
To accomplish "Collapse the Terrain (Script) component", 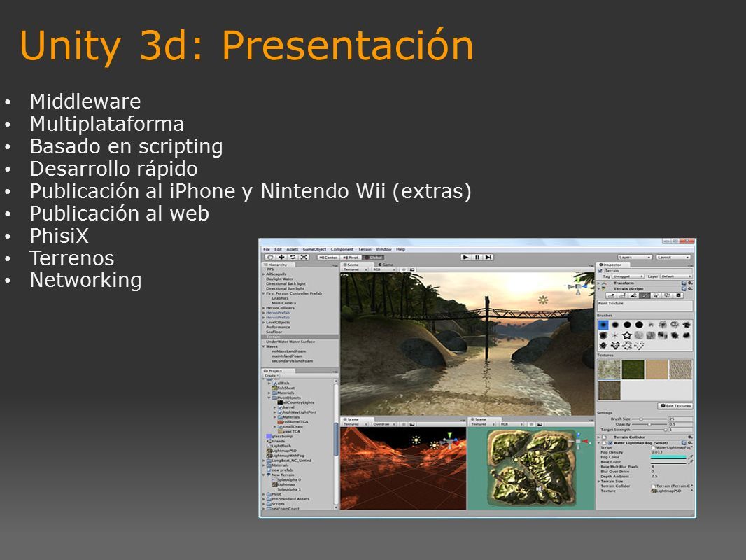I will pyautogui.click(x=598, y=289).
